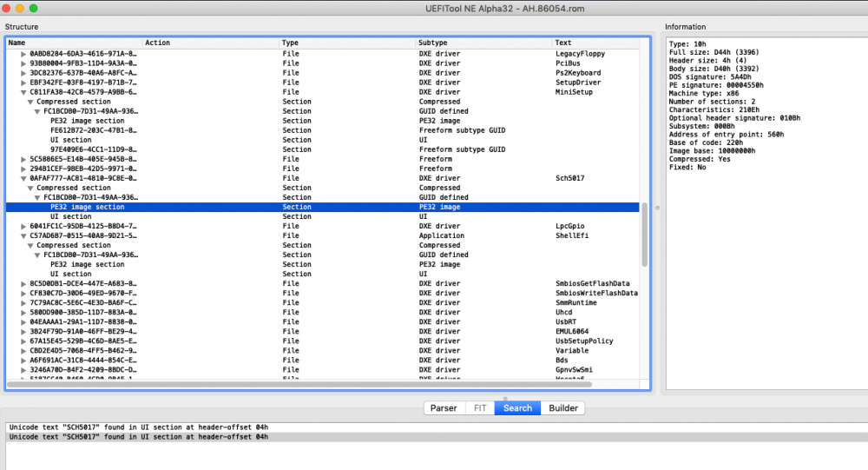Open the Search results tab
The height and width of the screenshot is (470, 868).
(517, 408)
